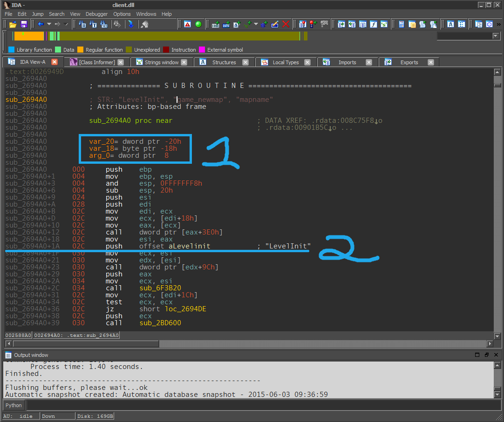
Task: Open the File menu
Action: pyautogui.click(x=8, y=14)
